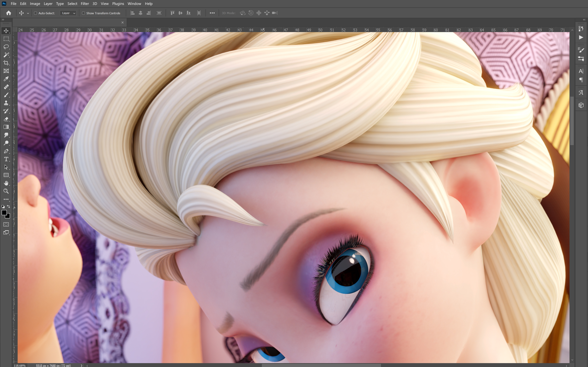Open the History panel icon

[x=581, y=29]
